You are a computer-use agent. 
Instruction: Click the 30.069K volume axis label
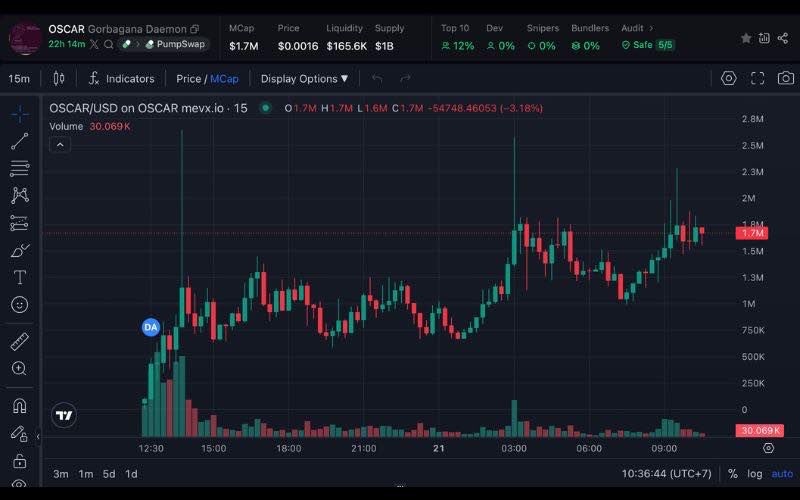[x=760, y=430]
